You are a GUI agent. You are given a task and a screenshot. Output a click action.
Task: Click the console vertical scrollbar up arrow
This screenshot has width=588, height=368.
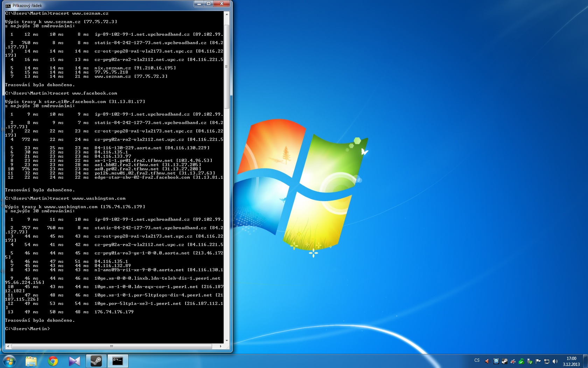coord(227,14)
